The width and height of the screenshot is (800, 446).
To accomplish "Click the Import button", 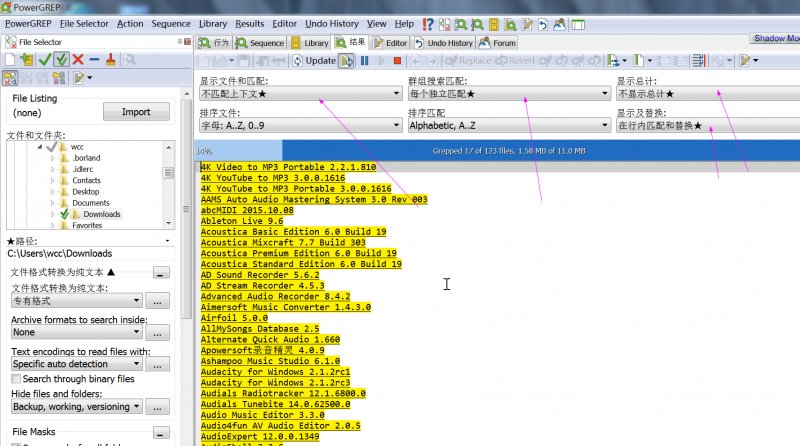I will pos(136,112).
